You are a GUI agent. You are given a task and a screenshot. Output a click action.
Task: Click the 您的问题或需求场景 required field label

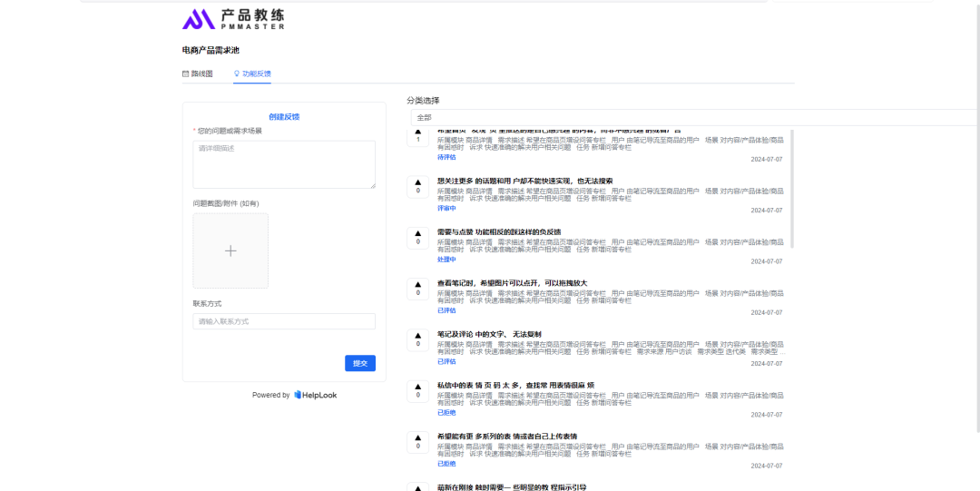(x=228, y=132)
